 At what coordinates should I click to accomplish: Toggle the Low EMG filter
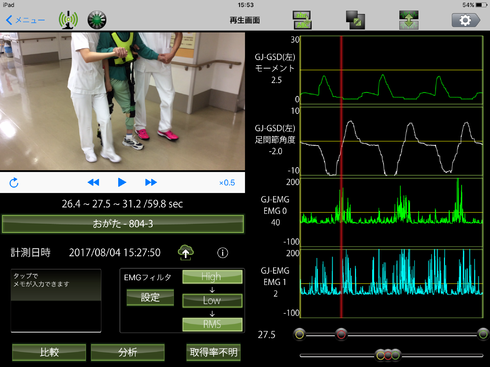212,300
